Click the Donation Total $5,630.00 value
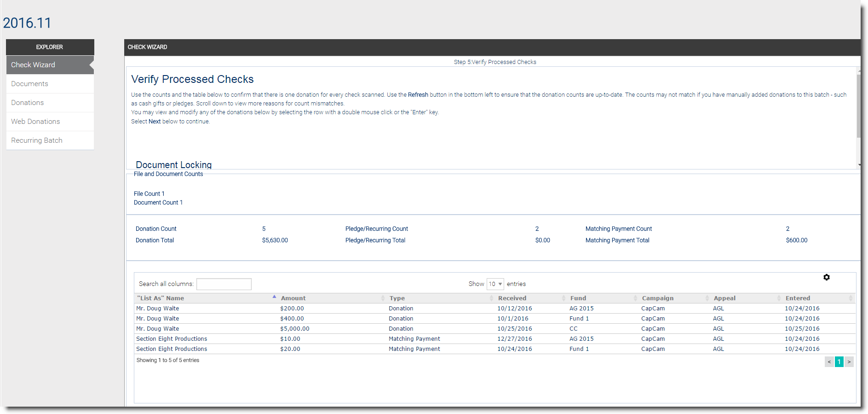 275,240
